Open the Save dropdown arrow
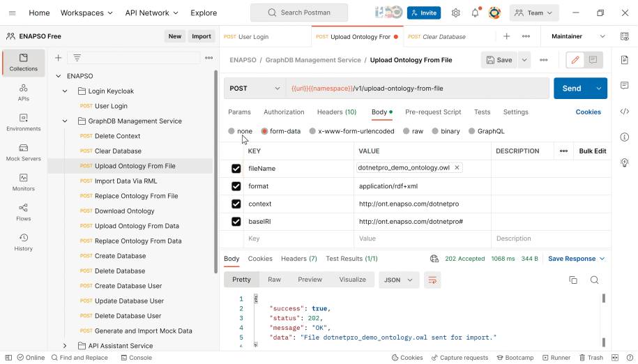Image resolution: width=638 pixels, height=364 pixels. click(x=524, y=60)
